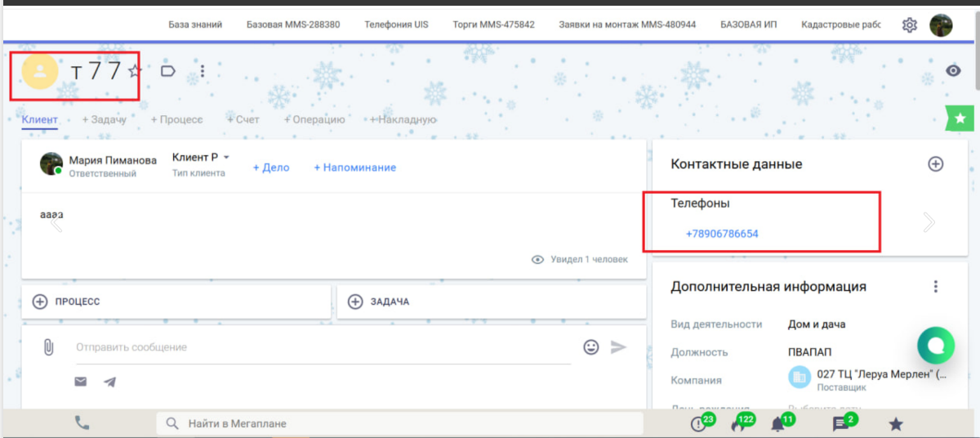The width and height of the screenshot is (980, 438).
Task: Open База знаний in the top menu
Action: (195, 25)
